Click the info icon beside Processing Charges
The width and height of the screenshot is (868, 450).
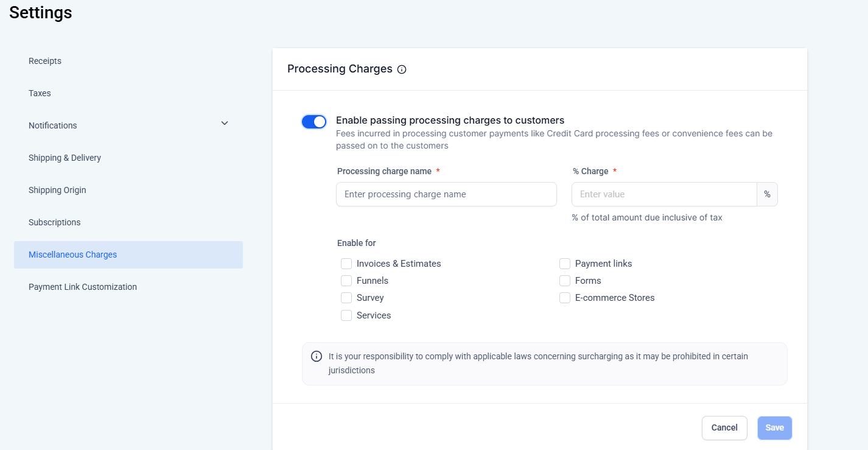pos(402,69)
